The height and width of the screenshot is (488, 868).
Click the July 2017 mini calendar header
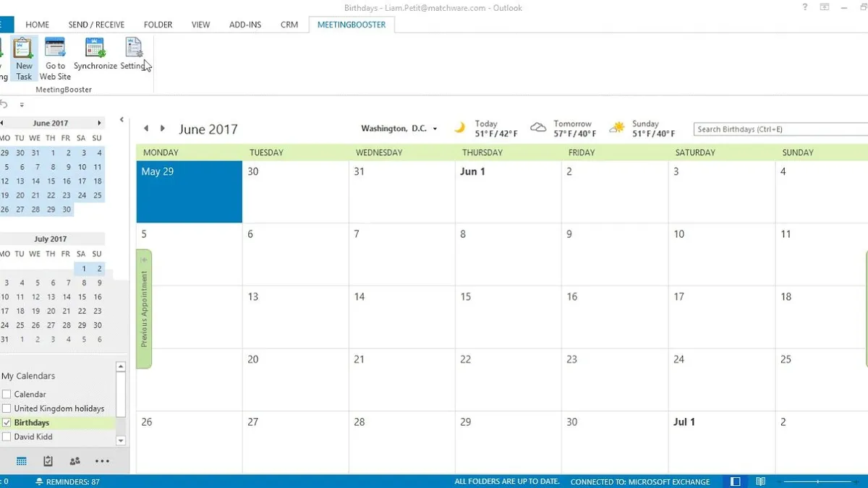tap(50, 239)
